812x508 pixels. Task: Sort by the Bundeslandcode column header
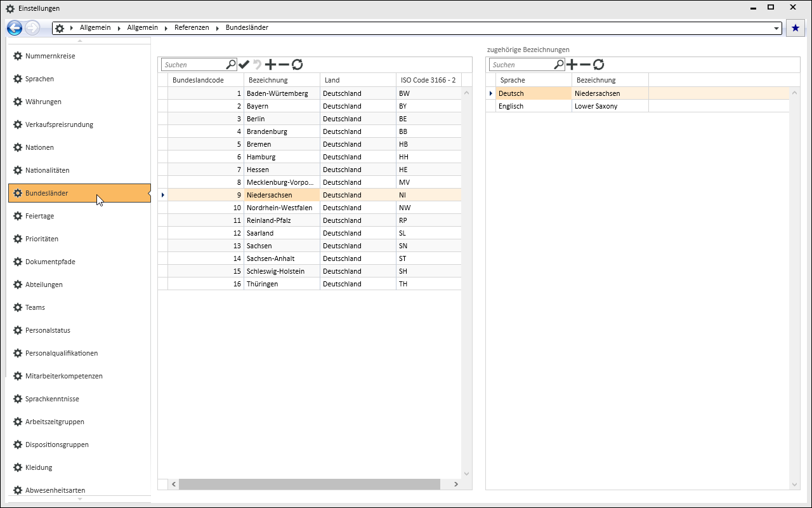click(198, 80)
